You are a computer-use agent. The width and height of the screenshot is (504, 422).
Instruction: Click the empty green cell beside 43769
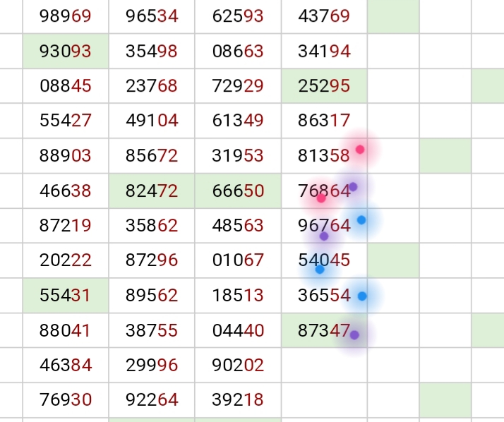(x=393, y=16)
